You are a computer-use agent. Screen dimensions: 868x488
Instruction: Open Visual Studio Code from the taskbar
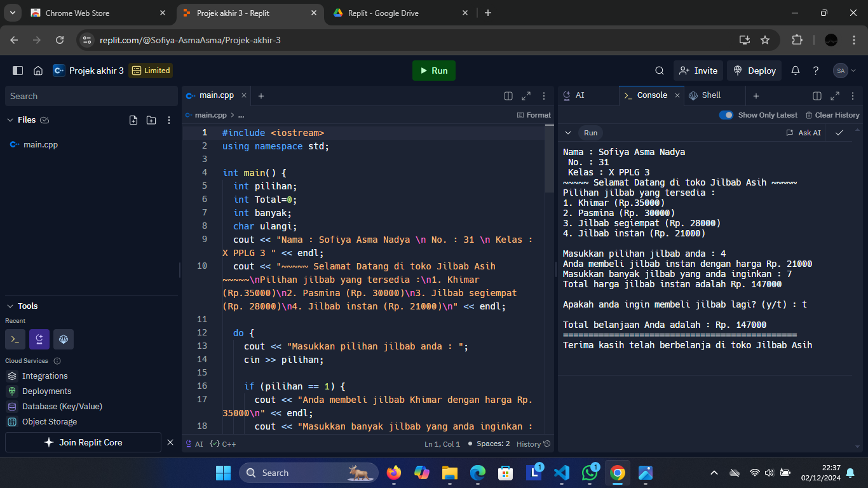pos(561,473)
